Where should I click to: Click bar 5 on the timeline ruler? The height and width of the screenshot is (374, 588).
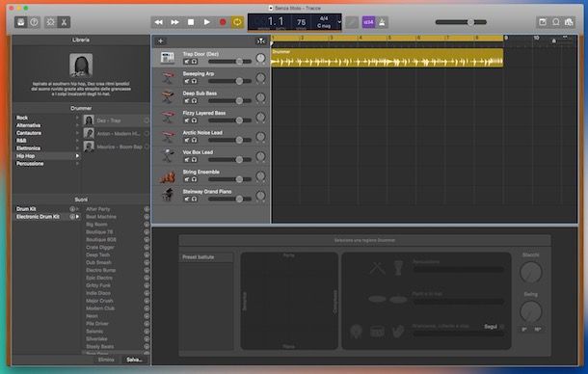click(x=389, y=38)
